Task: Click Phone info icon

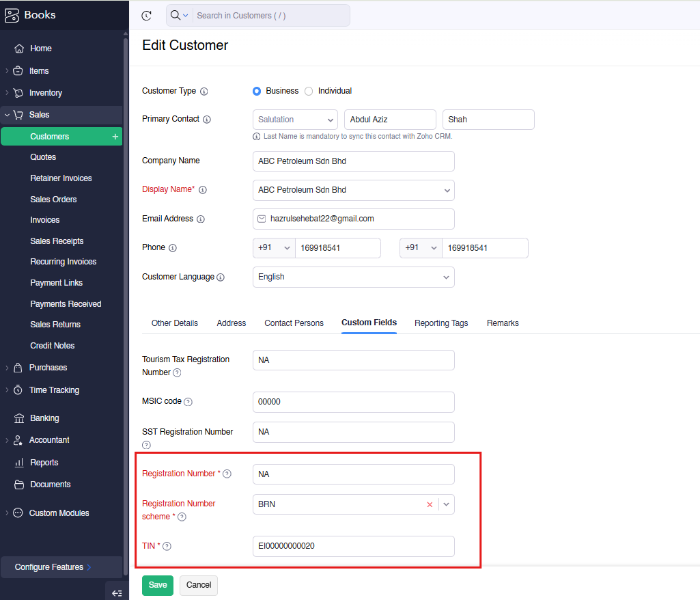Action: pos(173,248)
